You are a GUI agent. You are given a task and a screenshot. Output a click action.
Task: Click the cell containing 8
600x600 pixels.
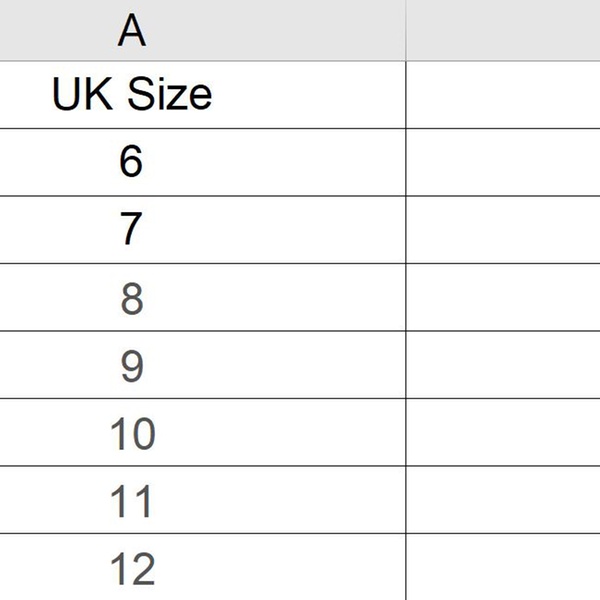click(132, 298)
